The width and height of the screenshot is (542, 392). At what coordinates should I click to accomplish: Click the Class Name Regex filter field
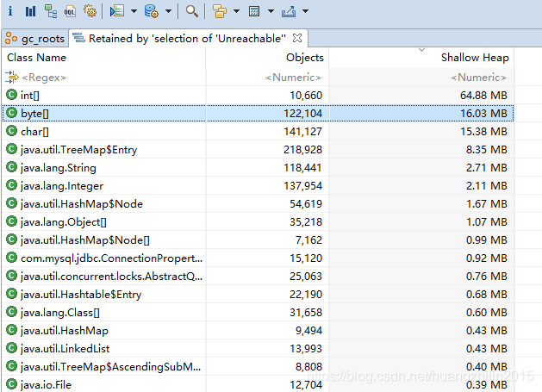click(103, 77)
